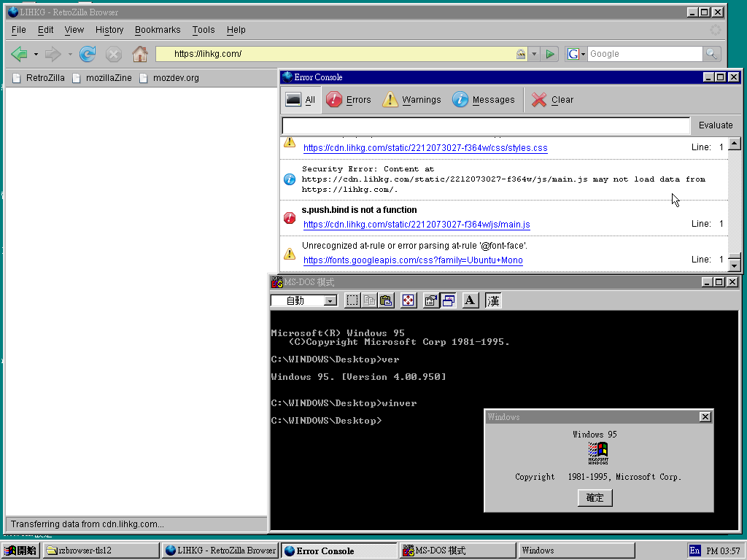
Task: Switch to rzbrowser-tls12 taskbar button
Action: pos(101,551)
